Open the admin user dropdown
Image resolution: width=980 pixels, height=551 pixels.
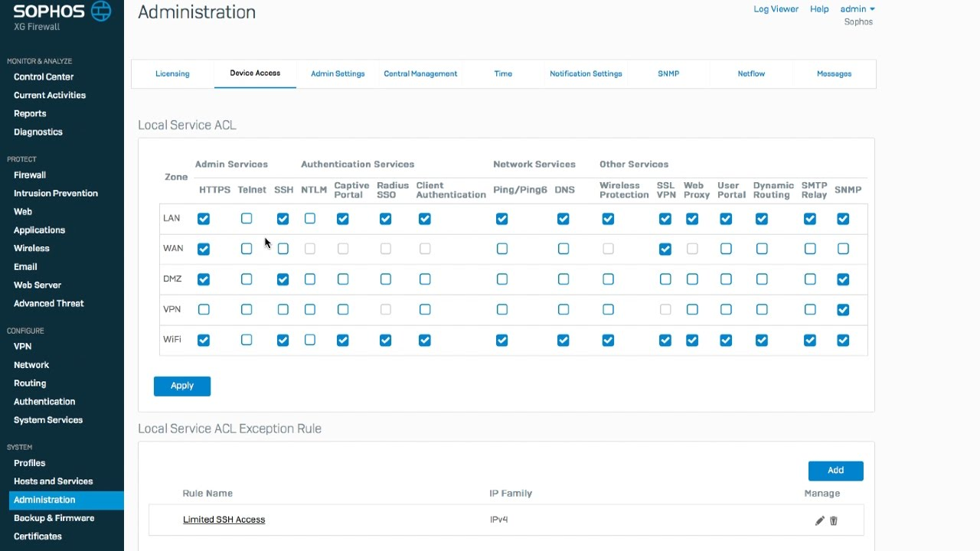pos(857,9)
